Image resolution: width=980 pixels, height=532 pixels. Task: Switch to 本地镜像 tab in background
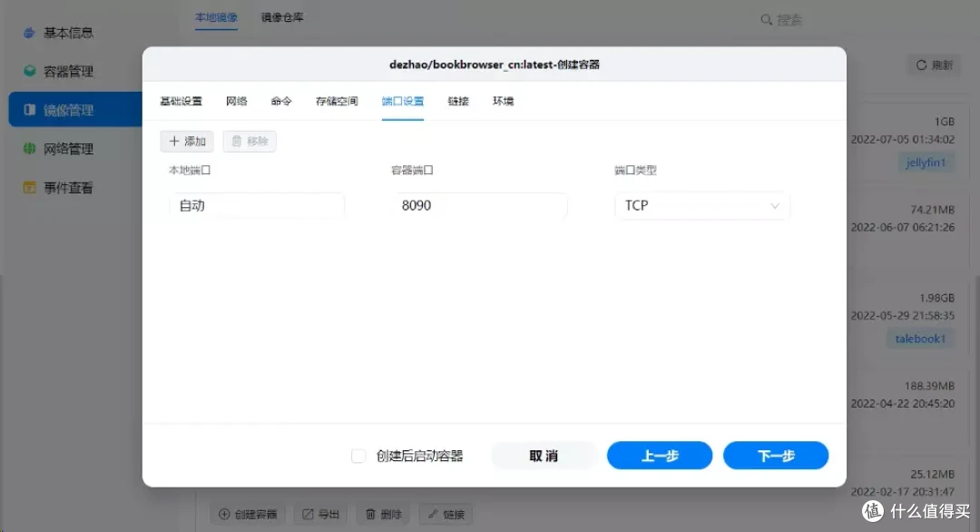[216, 17]
